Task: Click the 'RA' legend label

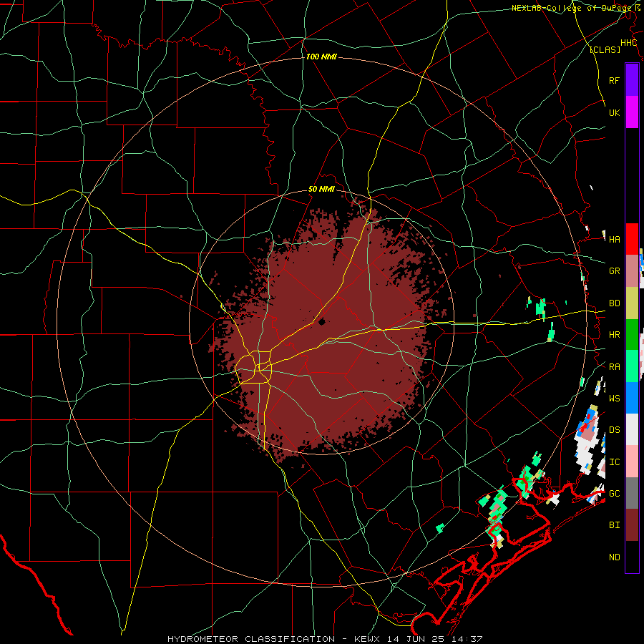Action: point(614,367)
